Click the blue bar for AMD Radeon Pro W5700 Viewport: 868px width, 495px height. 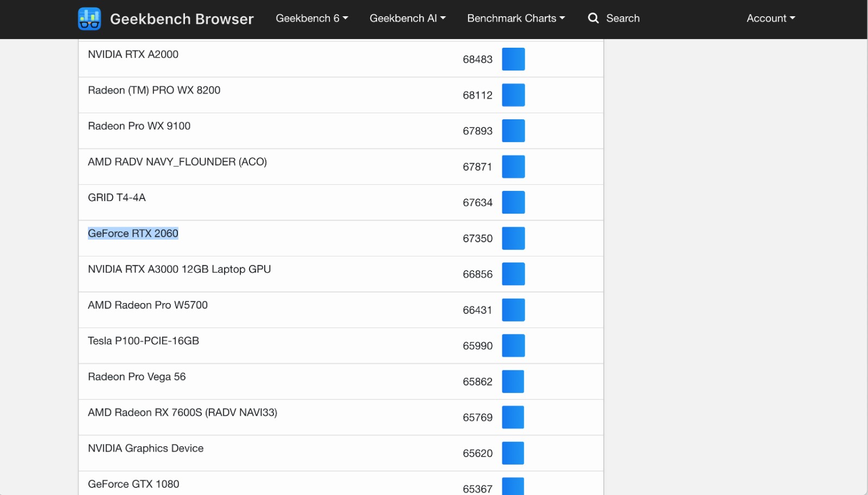[x=513, y=310]
